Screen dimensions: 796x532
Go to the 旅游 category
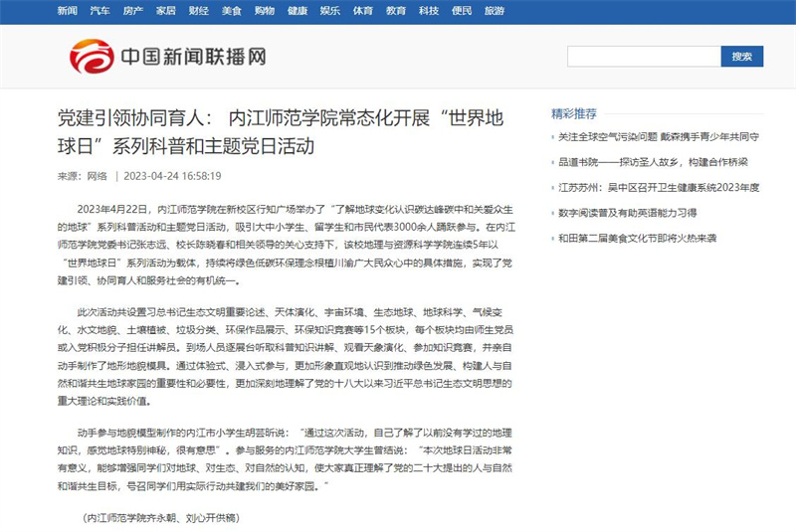[x=494, y=11]
